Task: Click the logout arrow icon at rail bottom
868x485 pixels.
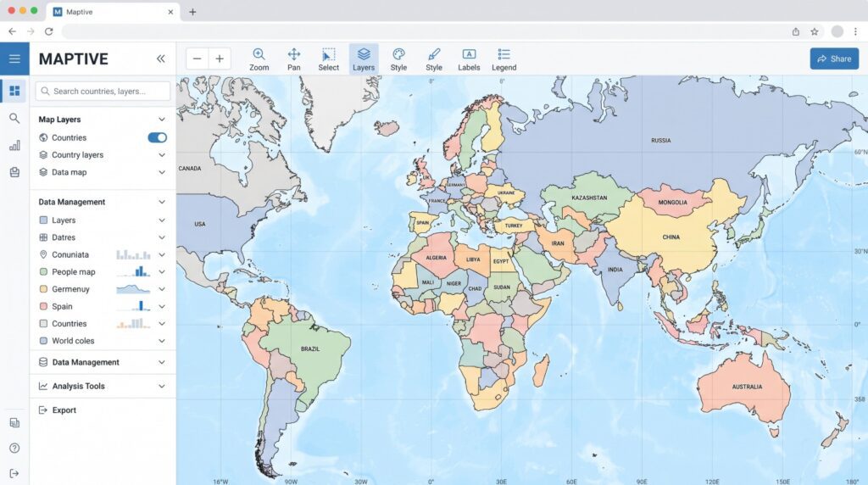Action: 14,473
